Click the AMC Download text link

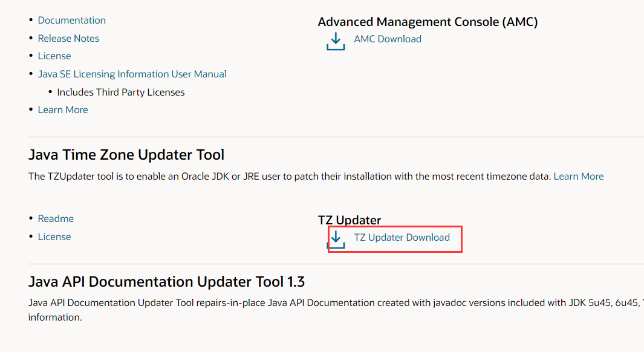[388, 39]
